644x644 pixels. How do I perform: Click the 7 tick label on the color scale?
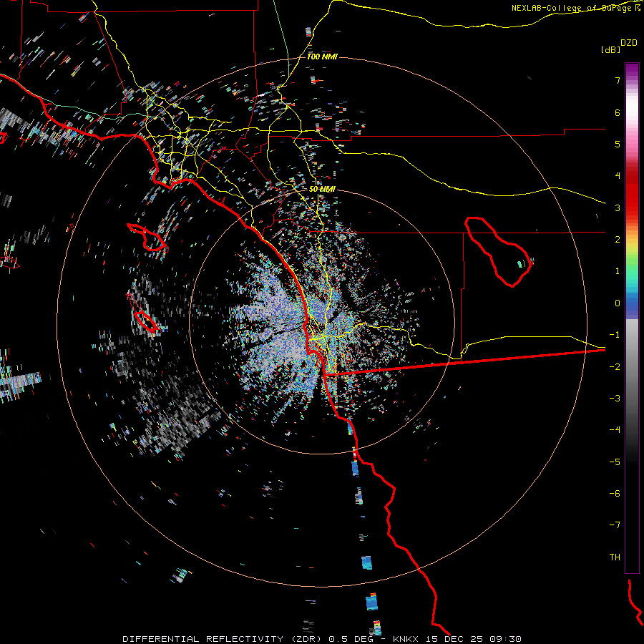pos(618,80)
